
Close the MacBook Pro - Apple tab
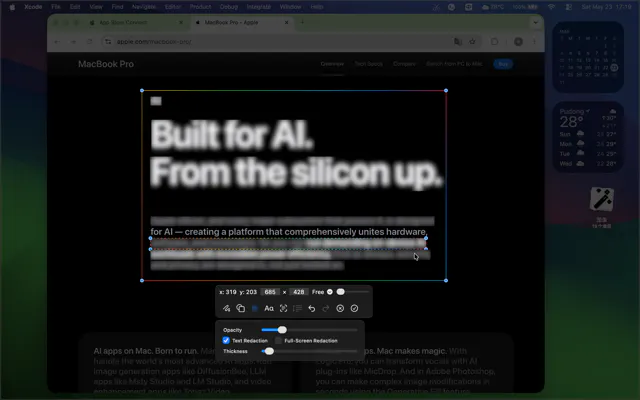[x=287, y=22]
